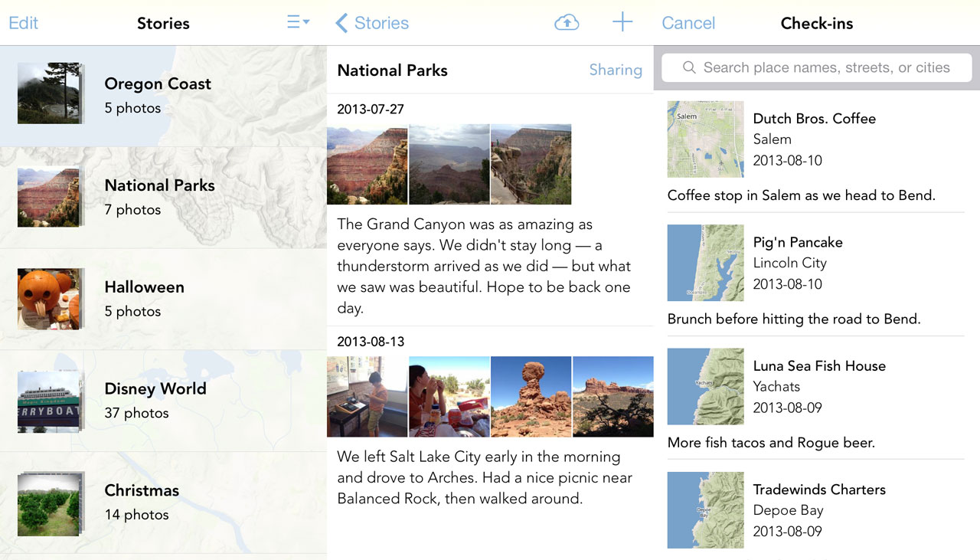
Task: Go back to Stories list
Action: [372, 23]
